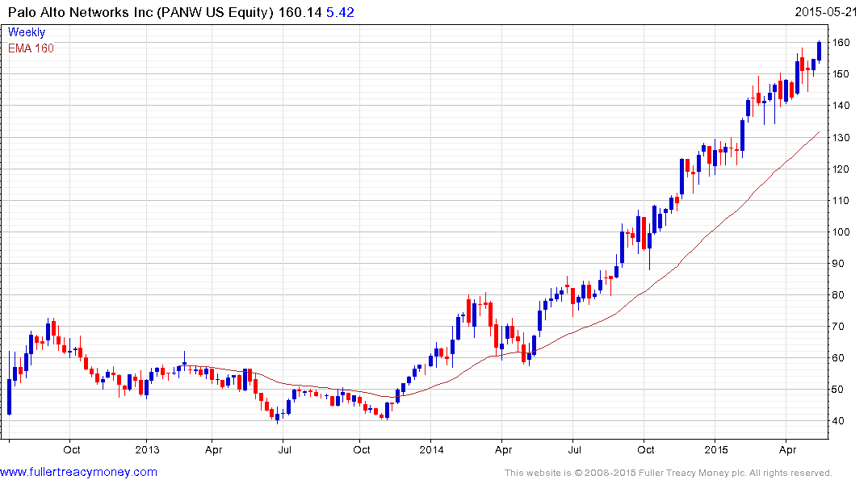This screenshot has width=868, height=484.
Task: Select the Weekly timeframe label
Action: [27, 32]
